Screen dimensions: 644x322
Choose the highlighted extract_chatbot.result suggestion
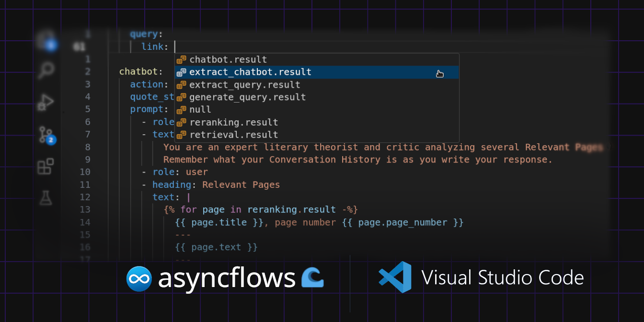click(x=317, y=72)
